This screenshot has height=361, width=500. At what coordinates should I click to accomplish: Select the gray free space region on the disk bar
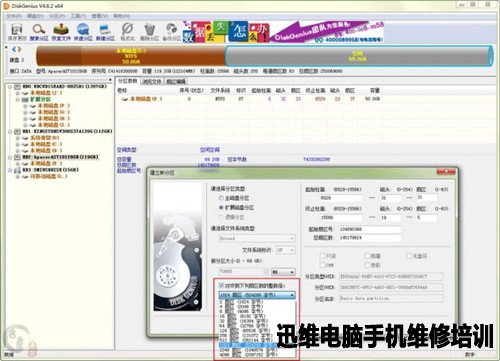tap(358, 56)
